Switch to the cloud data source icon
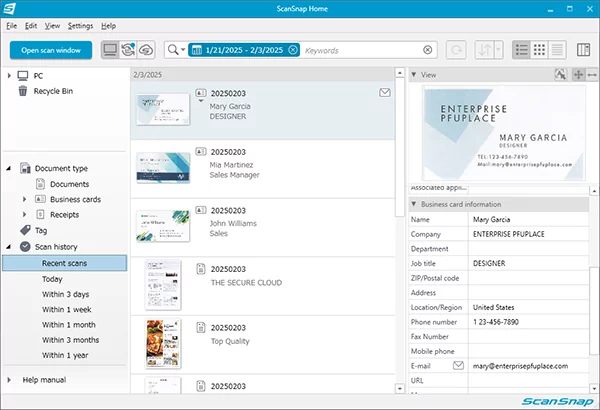The height and width of the screenshot is (410, 600). pyautogui.click(x=145, y=49)
